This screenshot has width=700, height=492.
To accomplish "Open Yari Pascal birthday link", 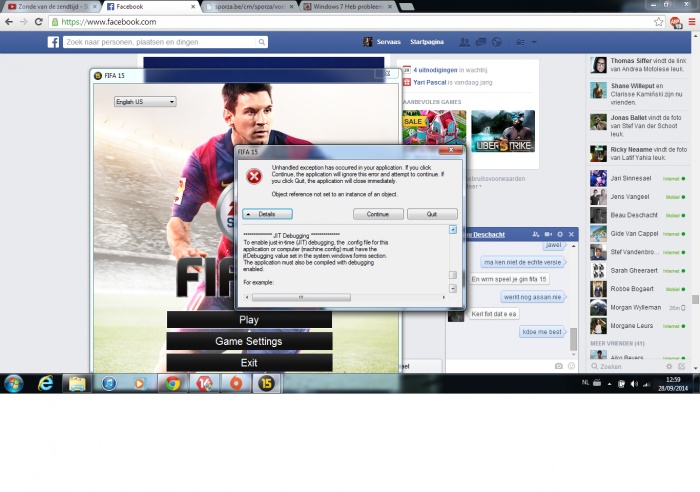I will click(429, 83).
